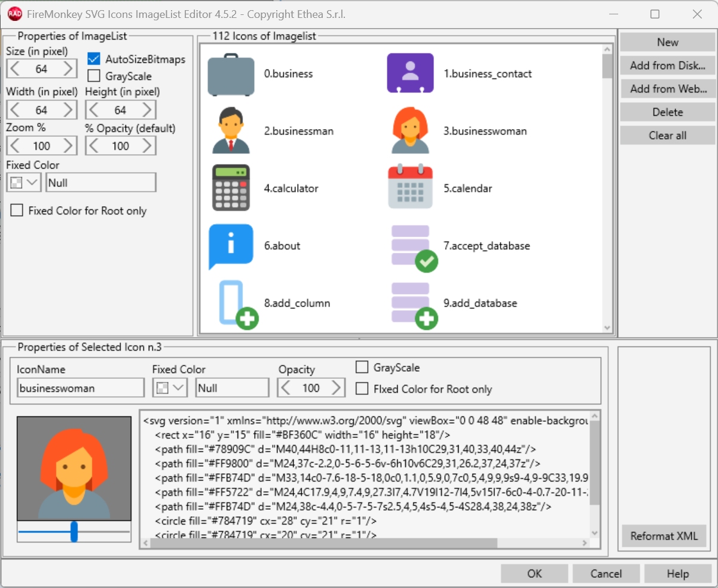The image size is (718, 588).
Task: Select the calculator icon
Action: [231, 188]
